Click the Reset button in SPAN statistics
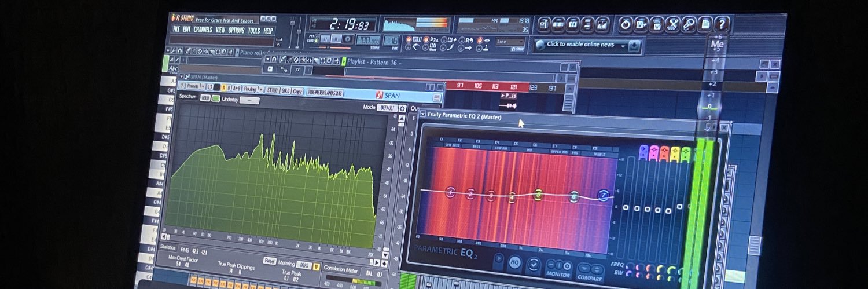Image resolution: width=868 pixels, height=289 pixels. coord(270,261)
